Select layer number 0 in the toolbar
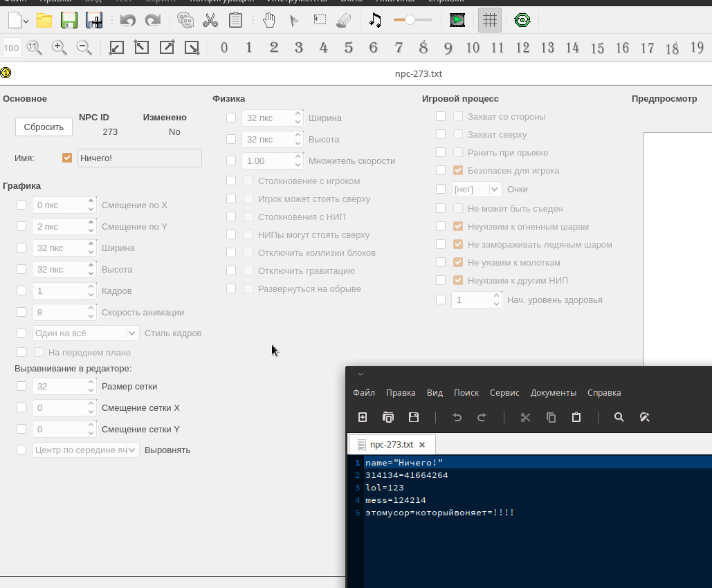The height and width of the screenshot is (588, 712). tap(224, 47)
